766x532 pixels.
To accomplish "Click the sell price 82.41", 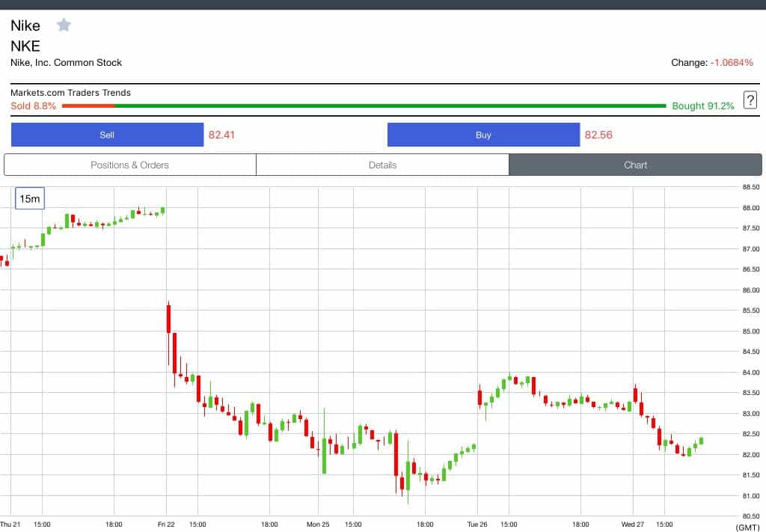I will click(x=221, y=135).
